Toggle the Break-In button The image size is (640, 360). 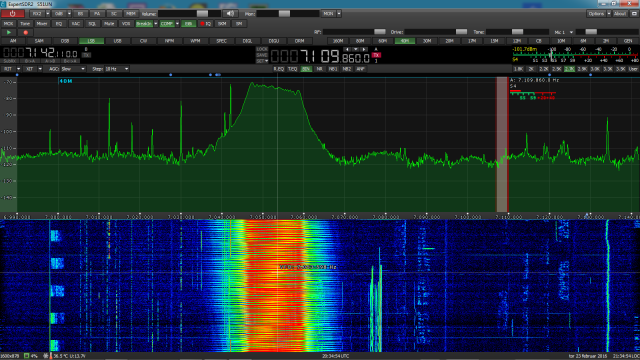[x=144, y=24]
